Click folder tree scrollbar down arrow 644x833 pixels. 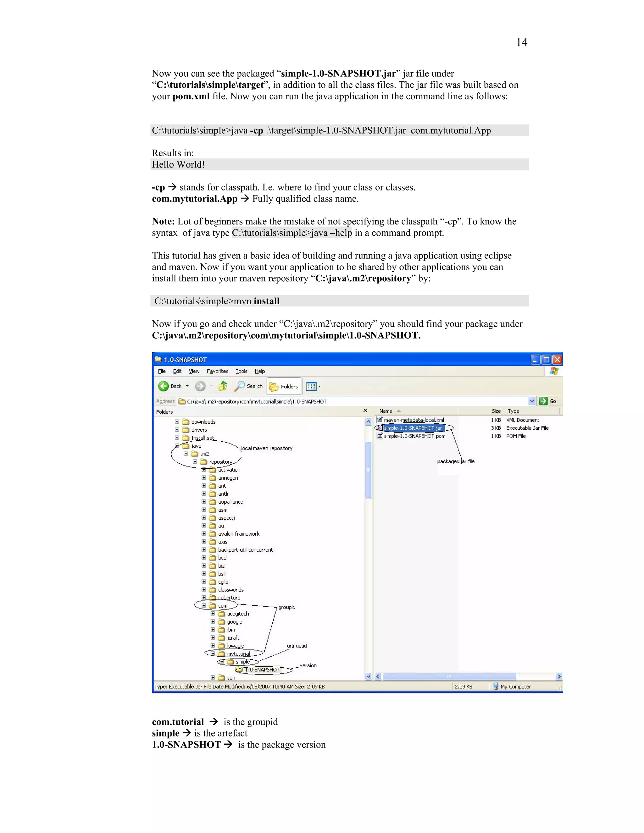click(x=368, y=677)
